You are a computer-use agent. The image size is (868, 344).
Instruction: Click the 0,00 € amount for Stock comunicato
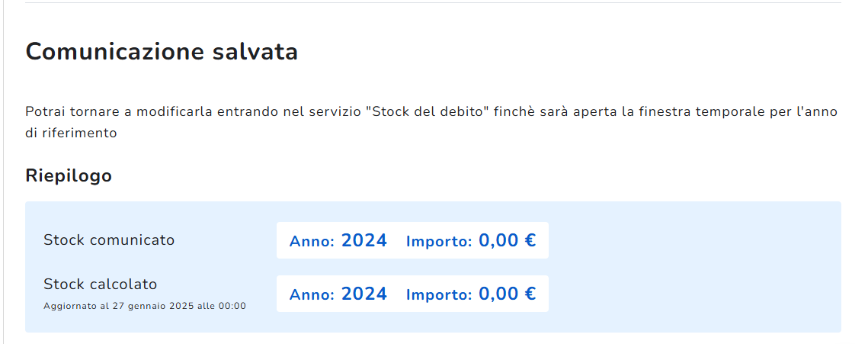tap(507, 241)
